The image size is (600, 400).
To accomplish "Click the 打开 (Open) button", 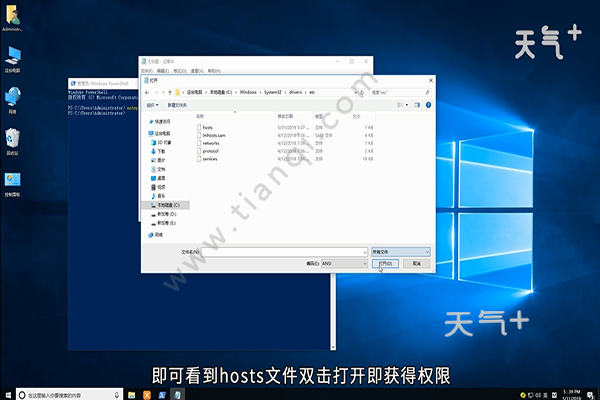I will 385,263.
